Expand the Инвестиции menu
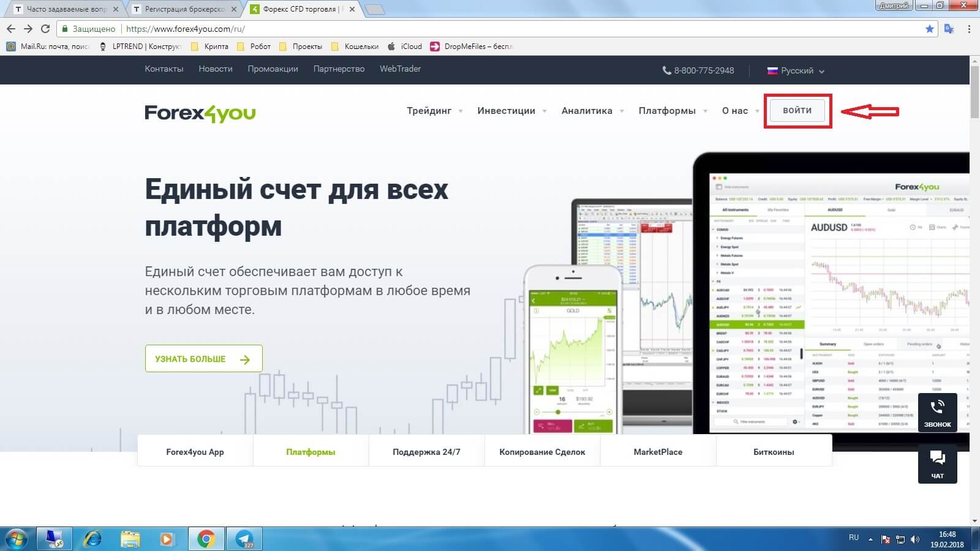The width and height of the screenshot is (980, 551). tap(511, 111)
